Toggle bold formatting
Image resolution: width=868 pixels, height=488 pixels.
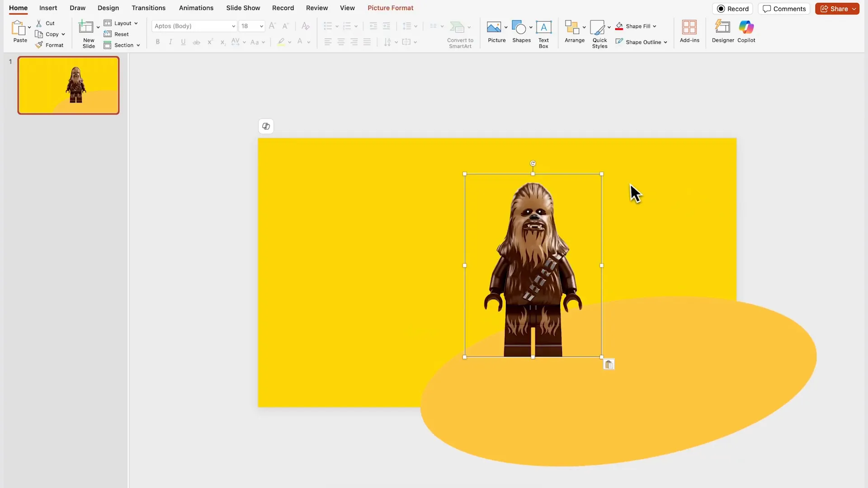coord(158,42)
